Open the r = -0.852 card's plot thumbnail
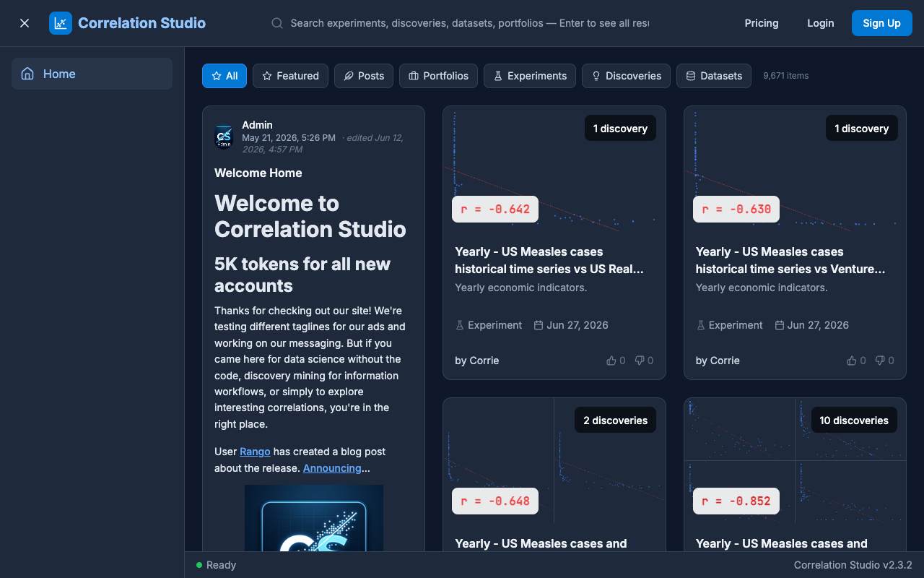The image size is (924, 578). click(795, 460)
